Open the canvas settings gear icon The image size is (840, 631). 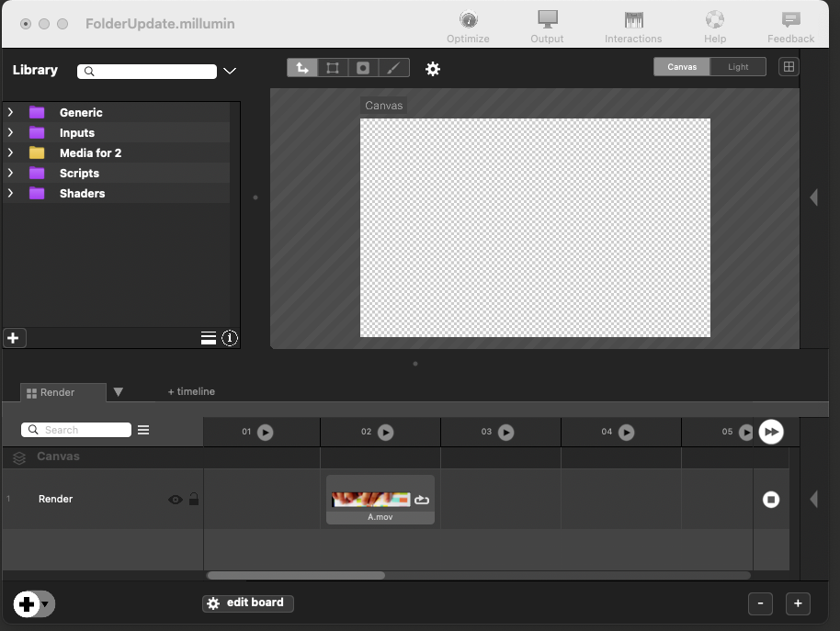click(433, 69)
